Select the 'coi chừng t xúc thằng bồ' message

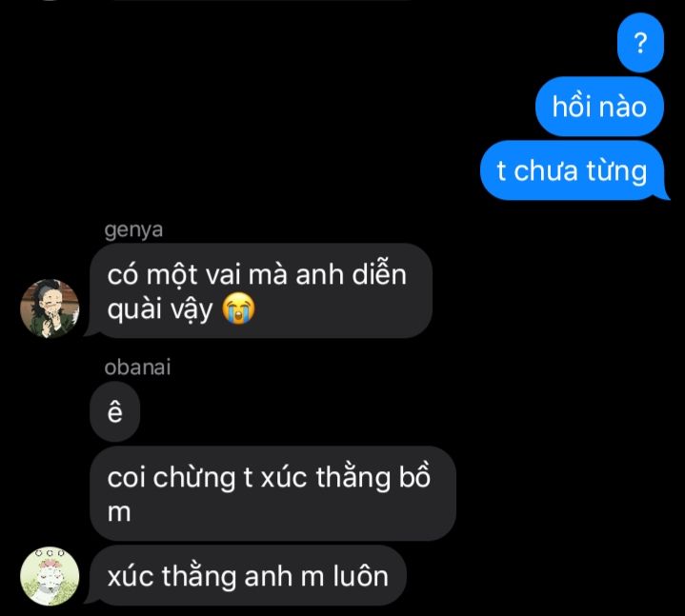[x=272, y=494]
